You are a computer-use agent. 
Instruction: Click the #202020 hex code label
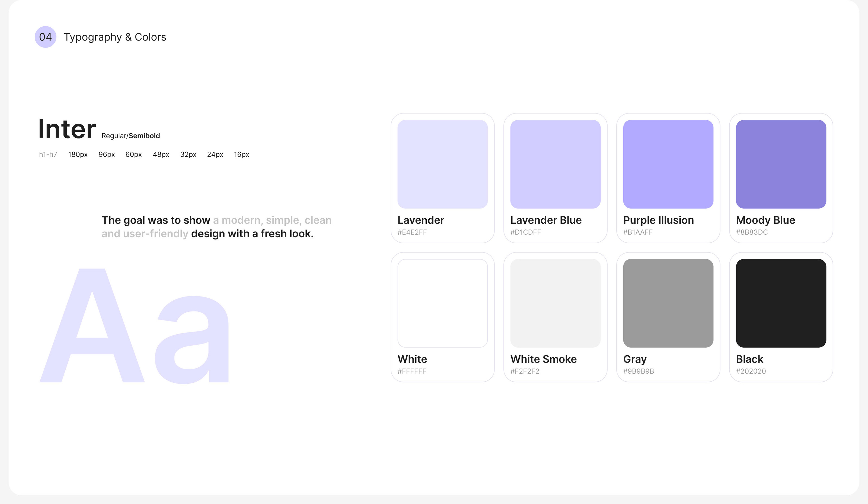751,371
